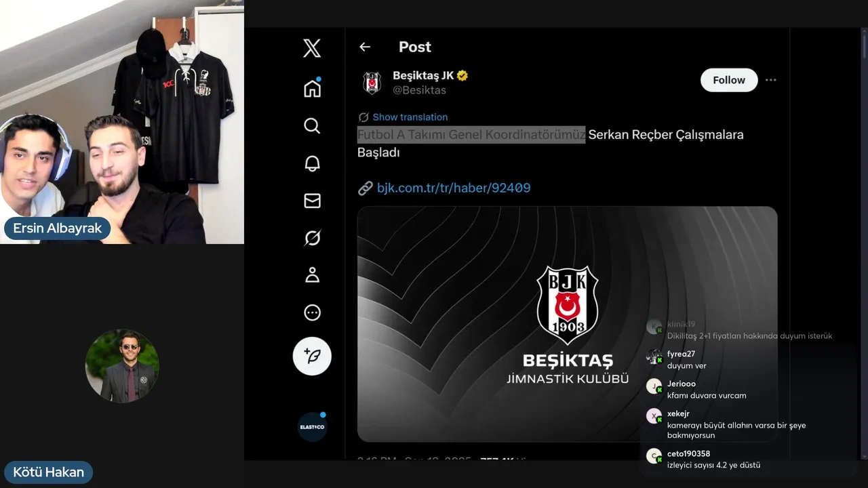Click chat username fyrea27
This screenshot has height=488, width=868.
tap(681, 354)
